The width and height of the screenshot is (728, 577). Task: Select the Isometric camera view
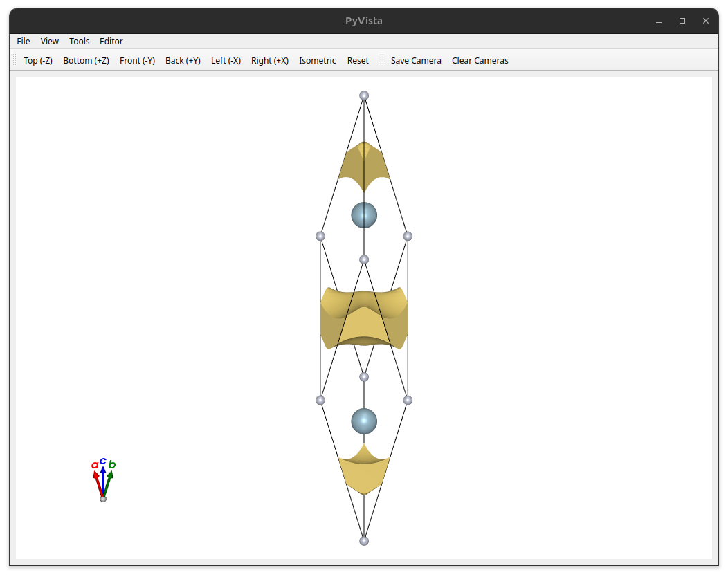point(318,61)
